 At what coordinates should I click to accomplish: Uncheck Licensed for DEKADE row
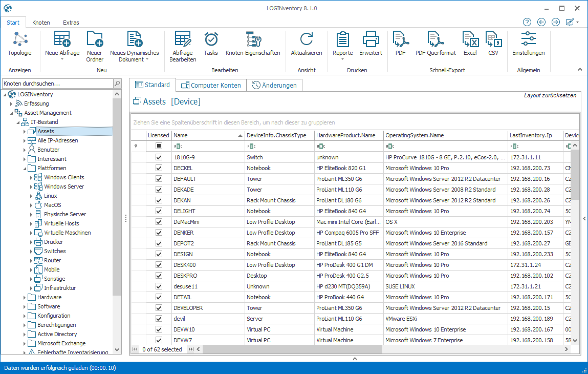tap(159, 190)
